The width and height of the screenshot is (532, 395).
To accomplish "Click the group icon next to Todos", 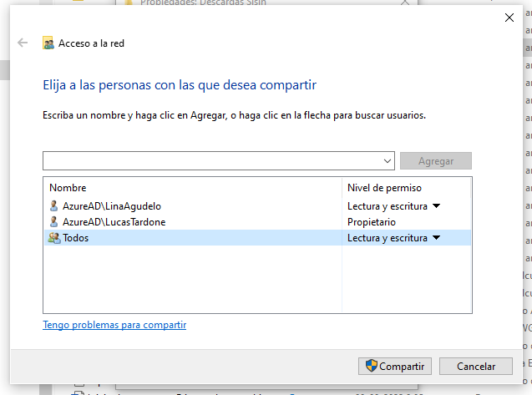I will coord(54,238).
